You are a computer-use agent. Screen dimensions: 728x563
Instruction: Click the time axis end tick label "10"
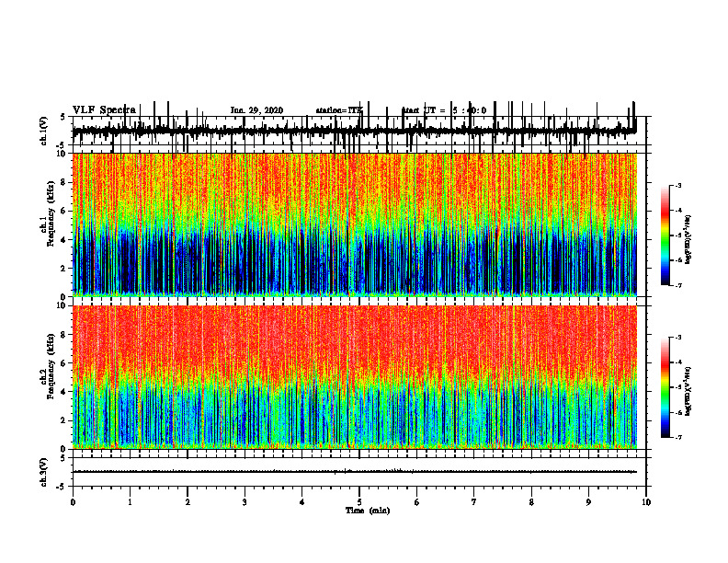646,502
